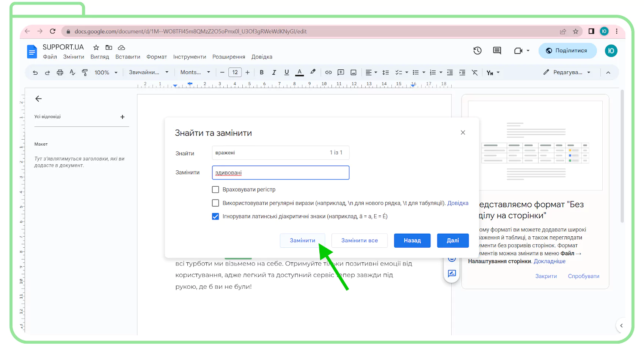Open the text color picker
The height and width of the screenshot is (352, 644).
(x=300, y=72)
